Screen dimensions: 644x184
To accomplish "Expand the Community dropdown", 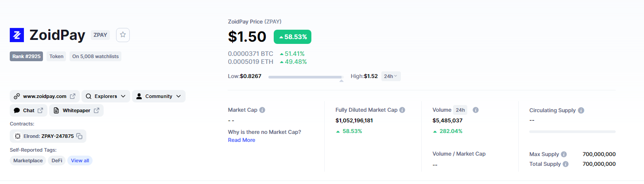I will coord(159,96).
